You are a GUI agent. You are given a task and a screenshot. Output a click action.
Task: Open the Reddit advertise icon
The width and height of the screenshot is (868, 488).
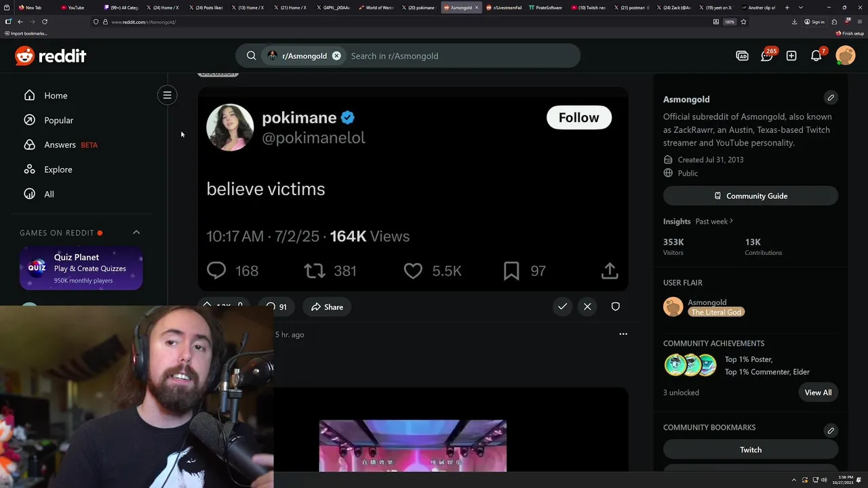(x=742, y=56)
